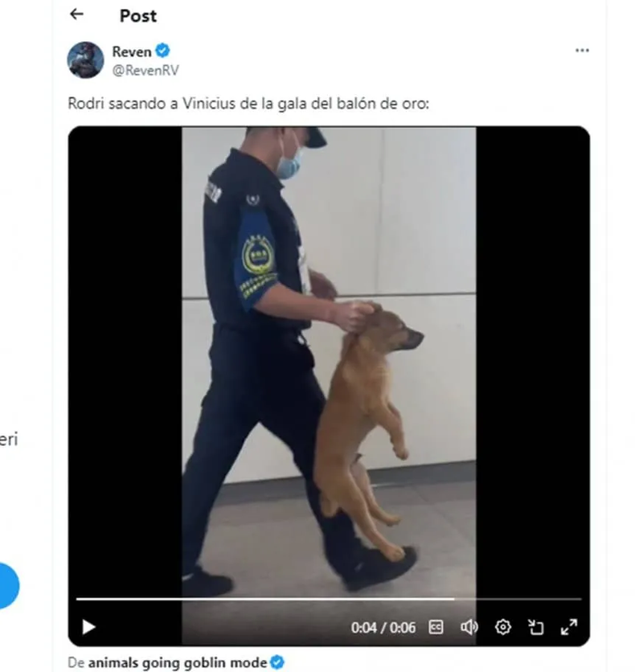Open Reven's profile picture
The width and height of the screenshot is (635, 672).
tap(86, 60)
